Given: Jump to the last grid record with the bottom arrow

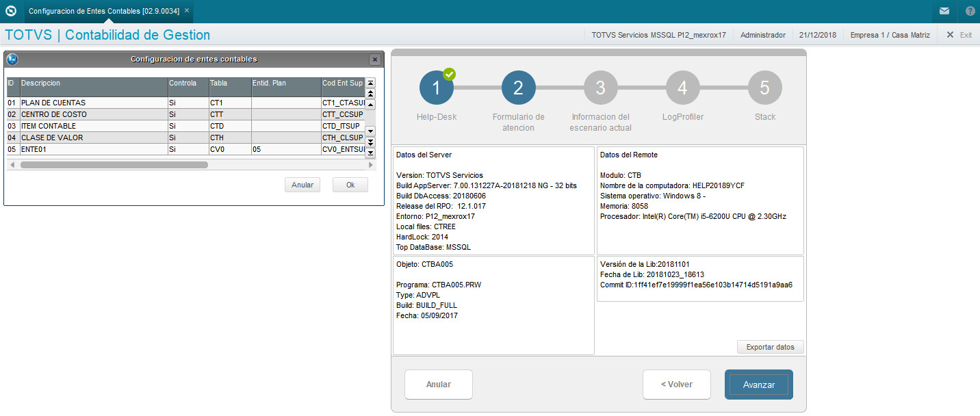Looking at the screenshot, I should [x=371, y=153].
